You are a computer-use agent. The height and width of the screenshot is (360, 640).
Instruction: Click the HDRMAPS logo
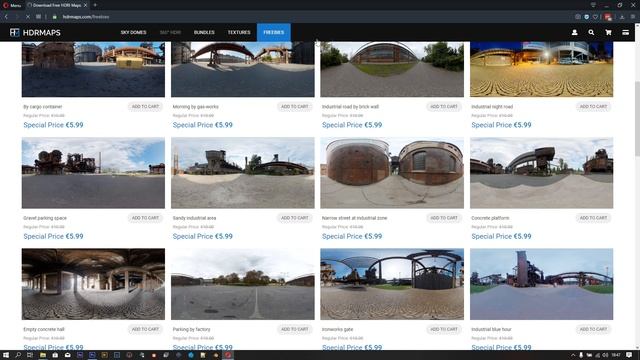tap(35, 33)
